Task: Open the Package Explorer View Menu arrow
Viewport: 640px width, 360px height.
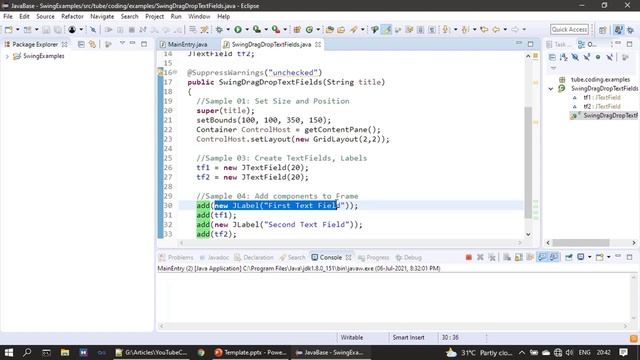Action: tap(122, 43)
